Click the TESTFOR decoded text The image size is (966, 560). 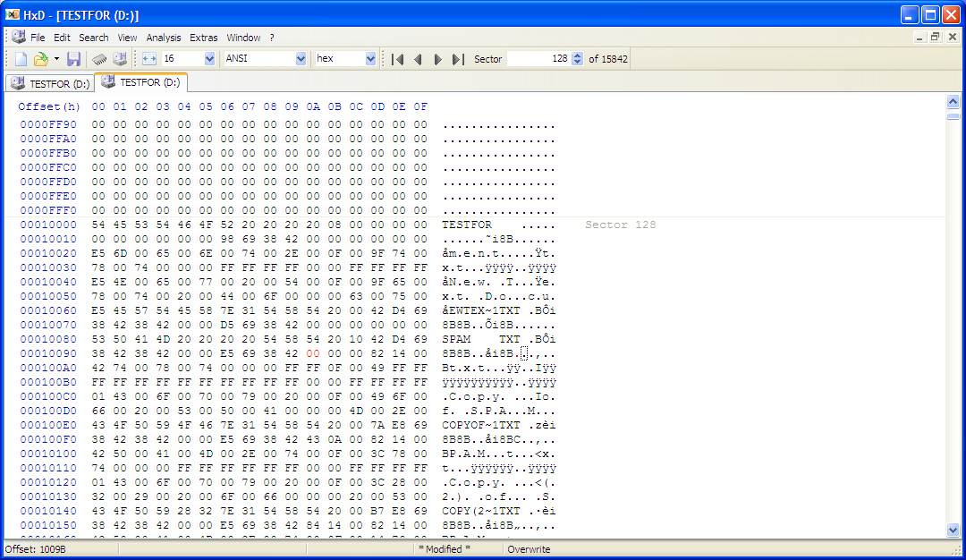[x=467, y=225]
